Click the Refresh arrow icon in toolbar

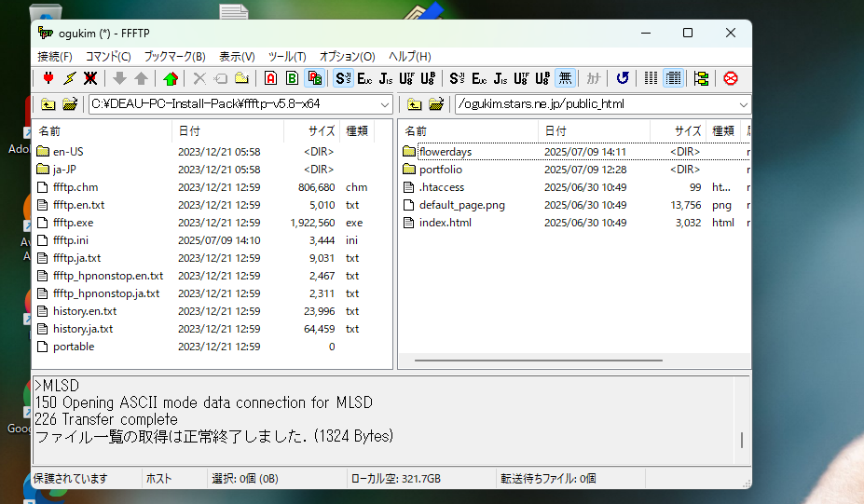pos(623,78)
